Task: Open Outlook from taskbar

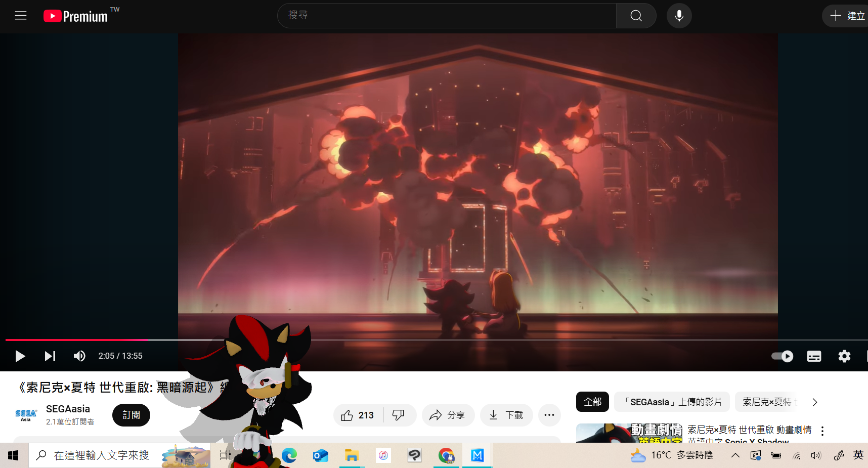Action: tap(321, 455)
